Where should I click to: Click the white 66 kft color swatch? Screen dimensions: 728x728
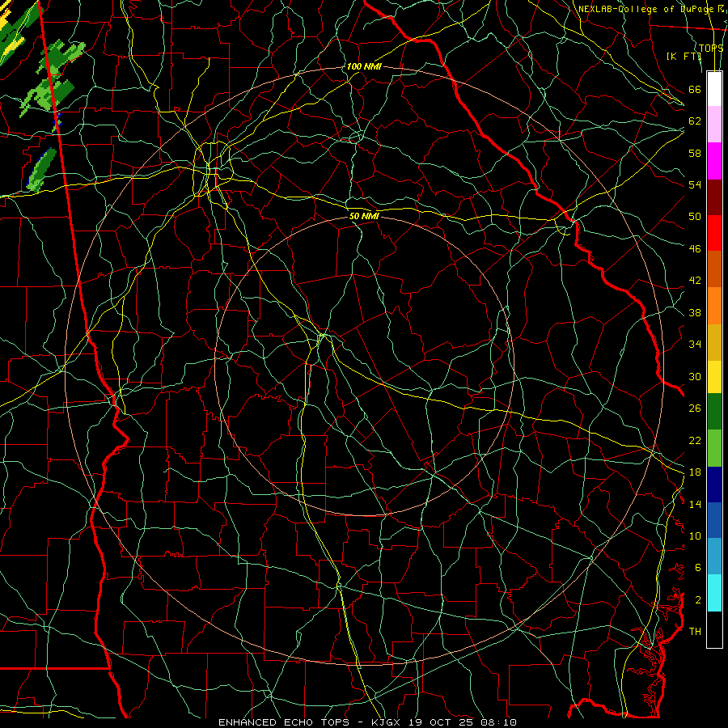tap(714, 89)
